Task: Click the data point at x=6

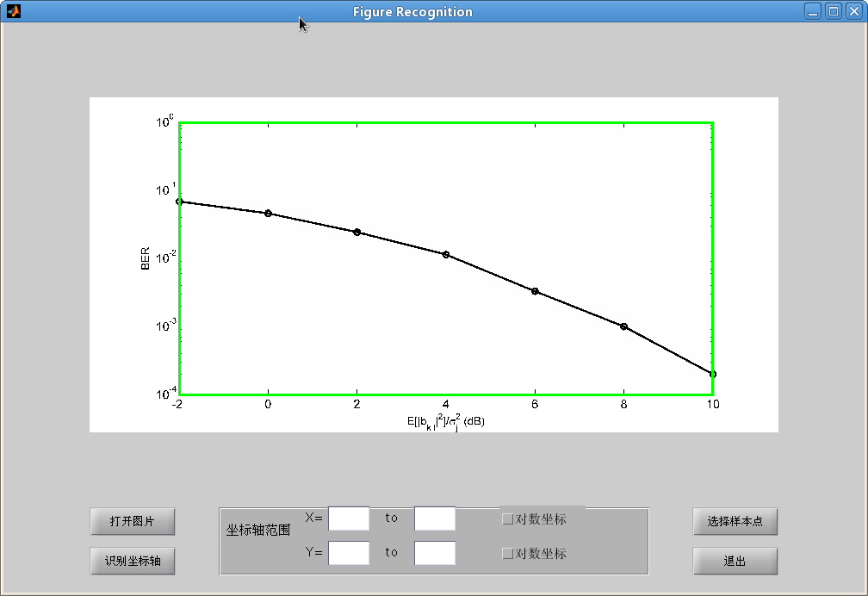Action: tap(535, 291)
